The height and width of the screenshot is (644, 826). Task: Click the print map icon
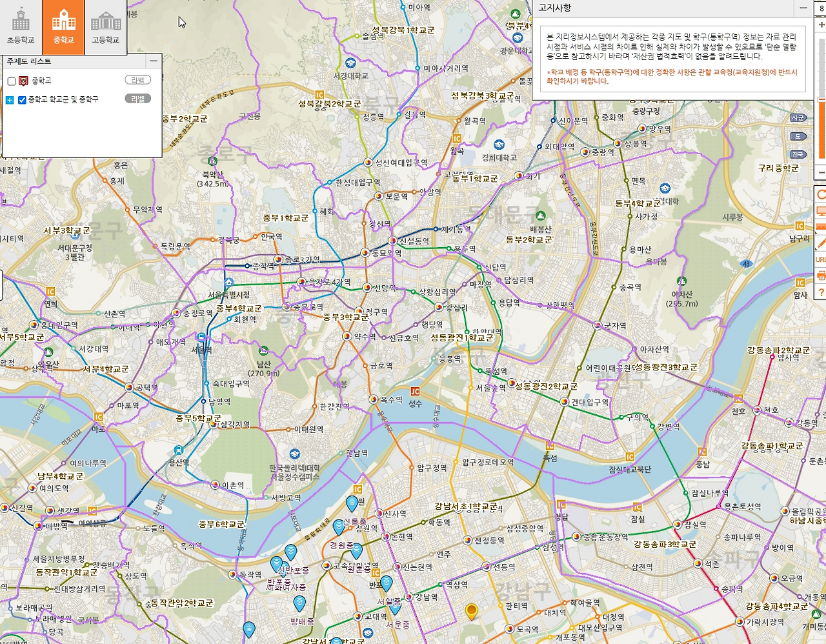(821, 276)
